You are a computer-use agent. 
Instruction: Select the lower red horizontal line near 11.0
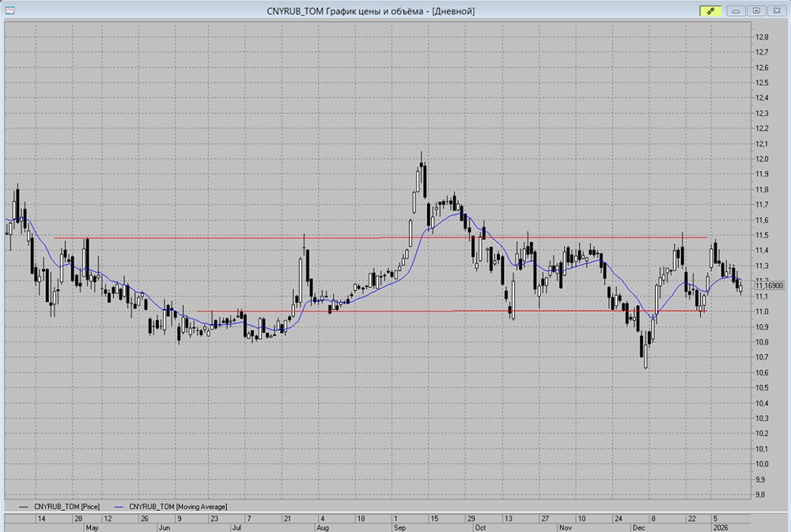(395, 311)
